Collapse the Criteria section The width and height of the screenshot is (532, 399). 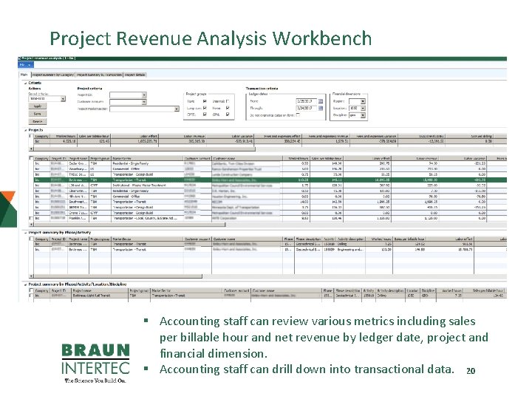pyautogui.click(x=25, y=83)
